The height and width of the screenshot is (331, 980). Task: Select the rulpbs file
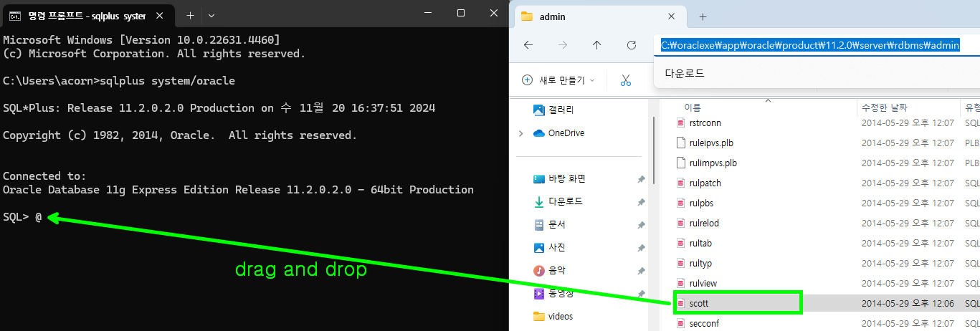[x=701, y=203]
